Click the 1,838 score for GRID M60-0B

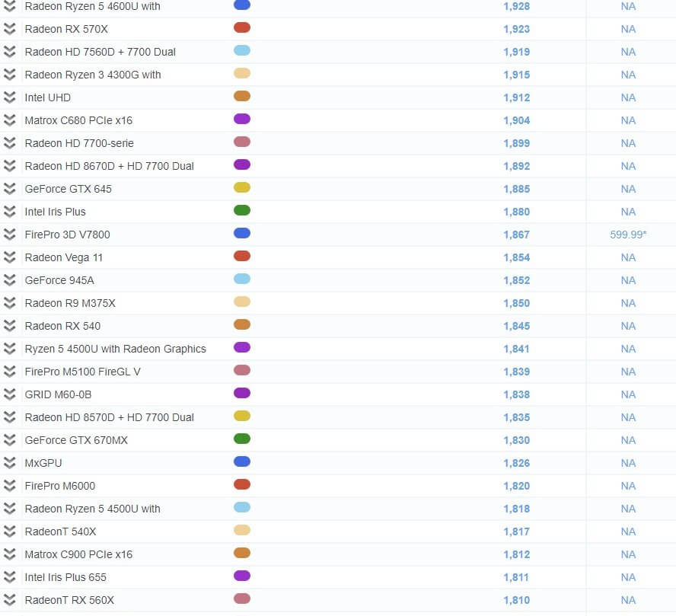[x=516, y=394]
